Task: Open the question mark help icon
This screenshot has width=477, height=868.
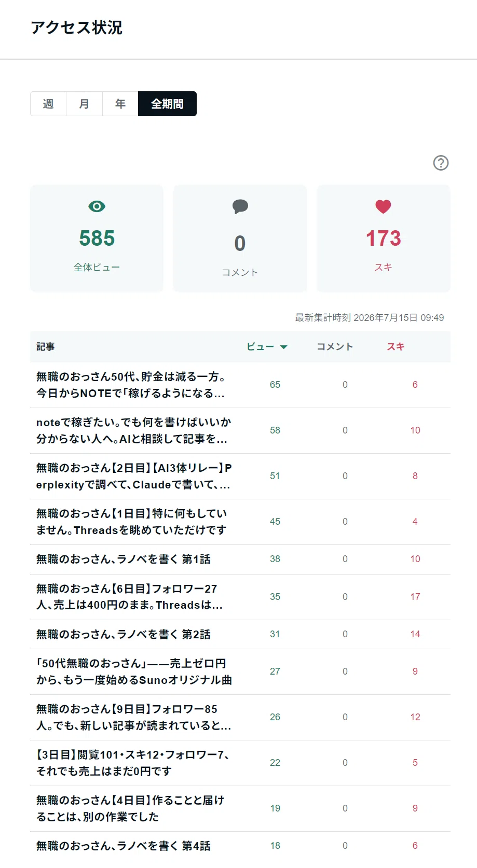Action: coord(441,163)
